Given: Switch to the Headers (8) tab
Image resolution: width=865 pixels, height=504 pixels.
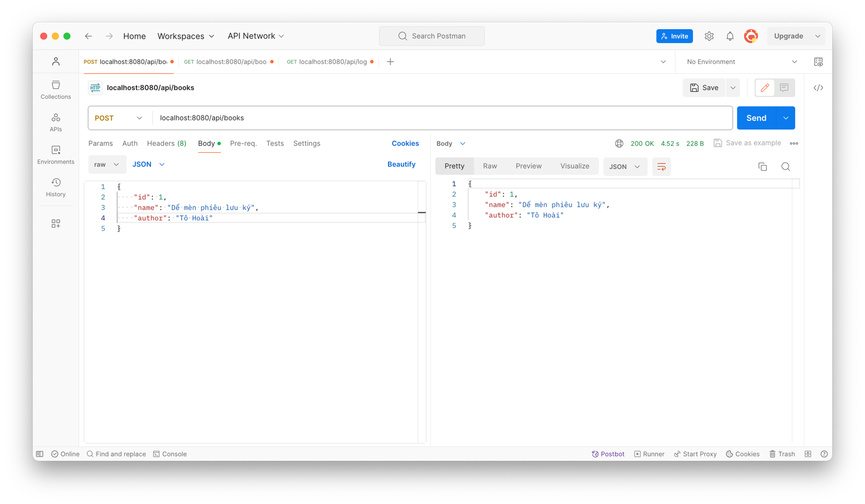Looking at the screenshot, I should coord(166,143).
